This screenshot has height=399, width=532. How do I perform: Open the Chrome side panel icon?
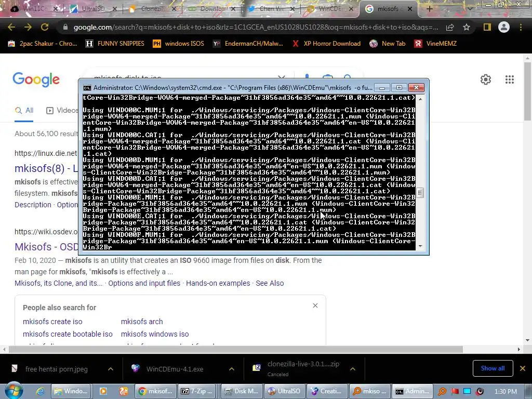(x=487, y=27)
